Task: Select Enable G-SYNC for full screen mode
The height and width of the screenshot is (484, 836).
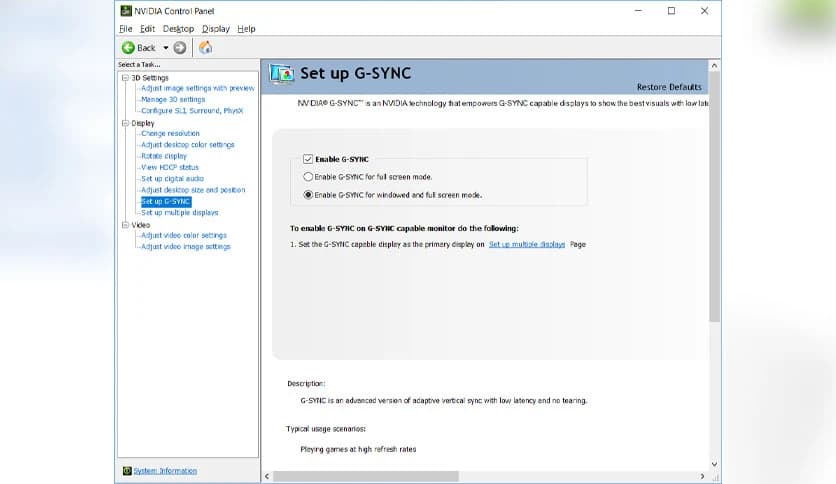Action: point(308,177)
